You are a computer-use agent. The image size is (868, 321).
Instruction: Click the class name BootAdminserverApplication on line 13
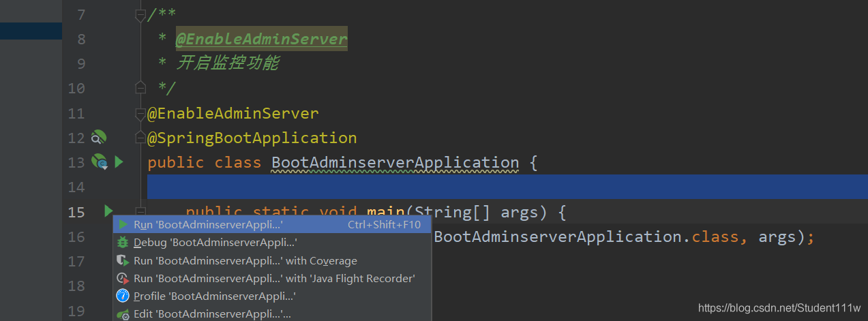[x=395, y=162]
